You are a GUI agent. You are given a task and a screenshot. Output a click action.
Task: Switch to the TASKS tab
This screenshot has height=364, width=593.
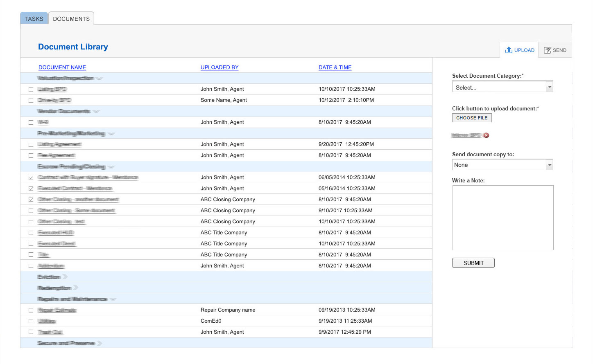pyautogui.click(x=34, y=19)
